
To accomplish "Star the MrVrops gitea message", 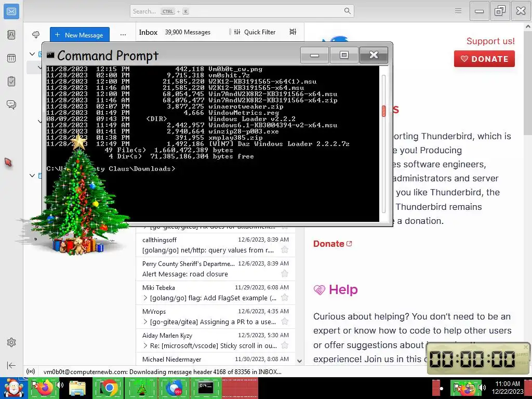I will pos(285,322).
